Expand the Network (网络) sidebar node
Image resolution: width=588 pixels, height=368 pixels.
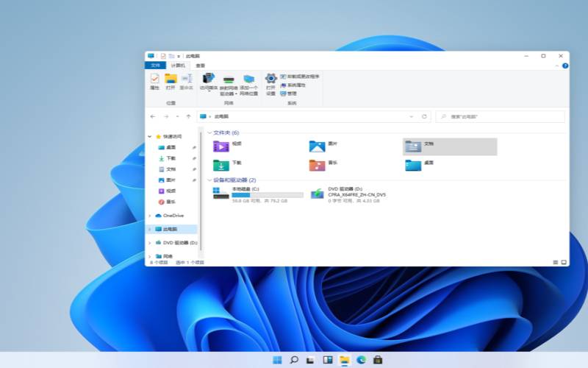click(x=150, y=256)
